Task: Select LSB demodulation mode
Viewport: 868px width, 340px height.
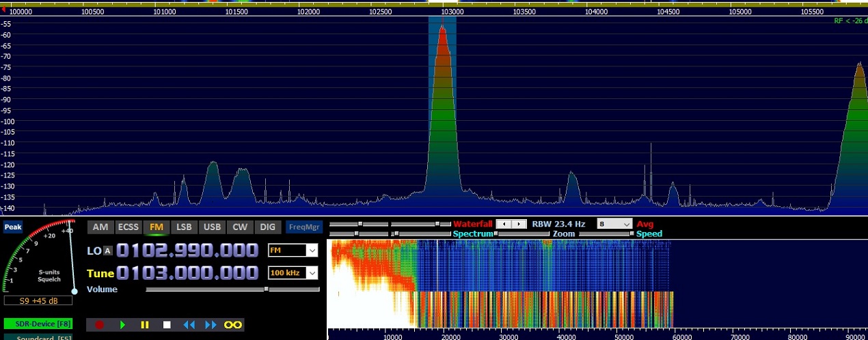Action: tap(184, 227)
